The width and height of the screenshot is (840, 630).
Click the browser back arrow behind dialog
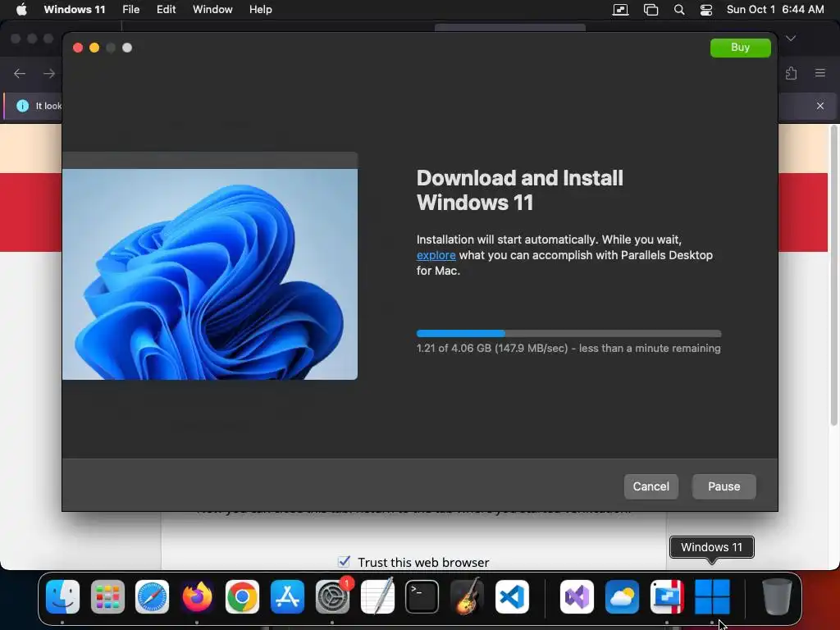coord(20,73)
